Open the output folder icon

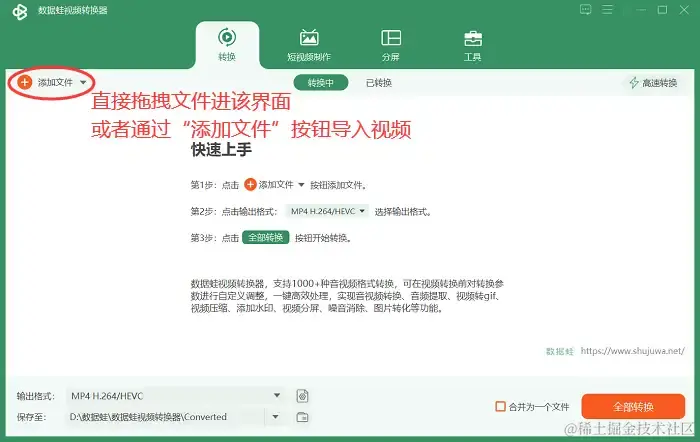pos(302,417)
